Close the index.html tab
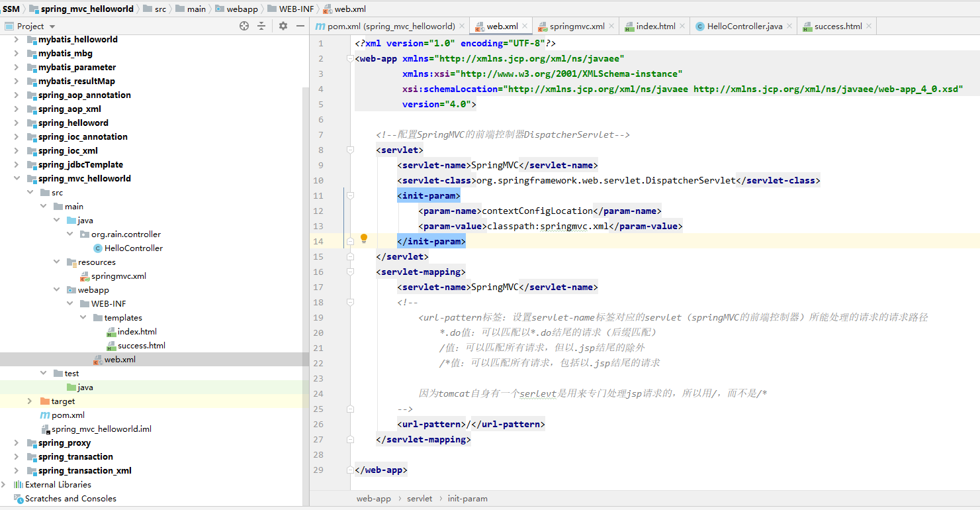Viewport: 980px width, 510px height. point(683,26)
